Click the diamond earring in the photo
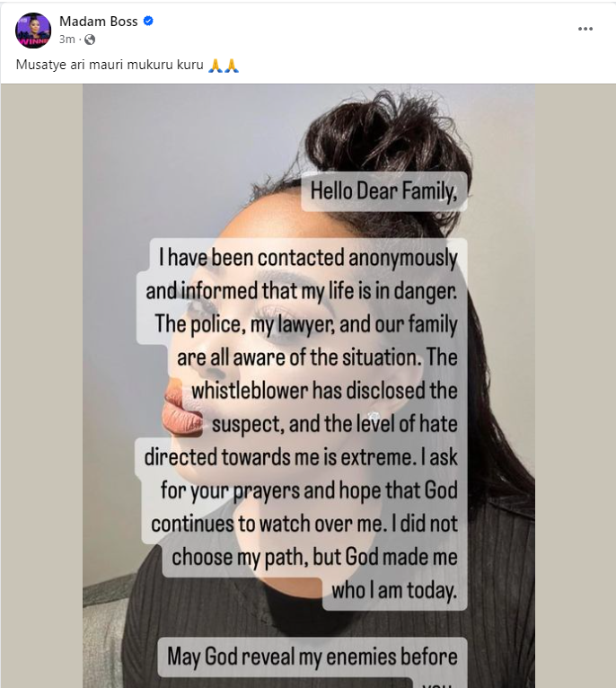This screenshot has width=616, height=688. tap(374, 416)
